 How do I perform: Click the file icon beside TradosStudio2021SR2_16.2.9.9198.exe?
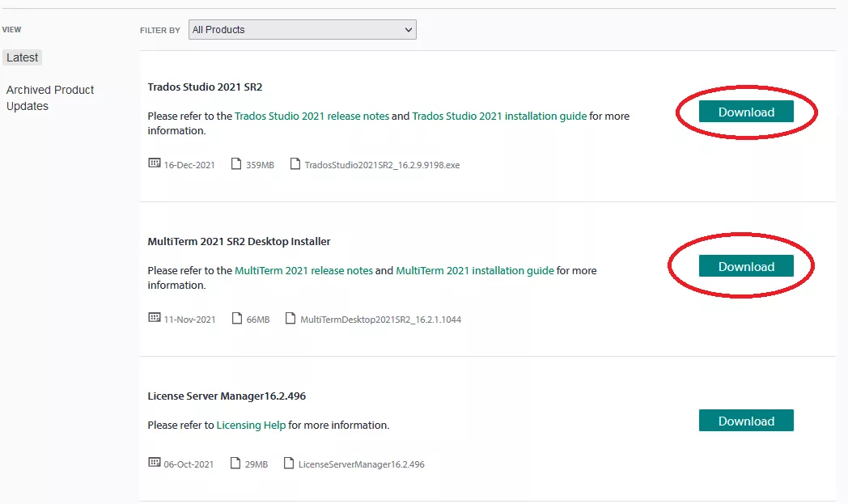(295, 163)
